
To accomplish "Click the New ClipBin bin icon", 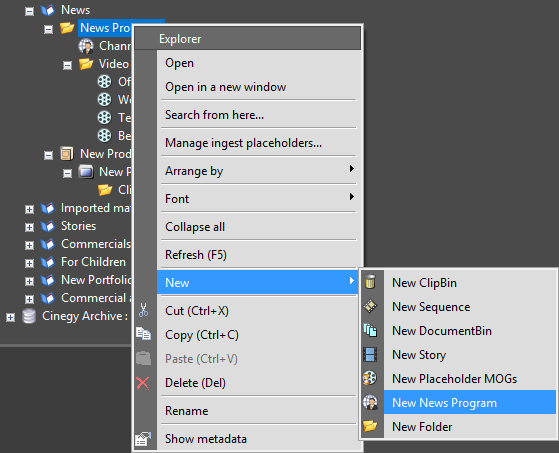I will 370,282.
